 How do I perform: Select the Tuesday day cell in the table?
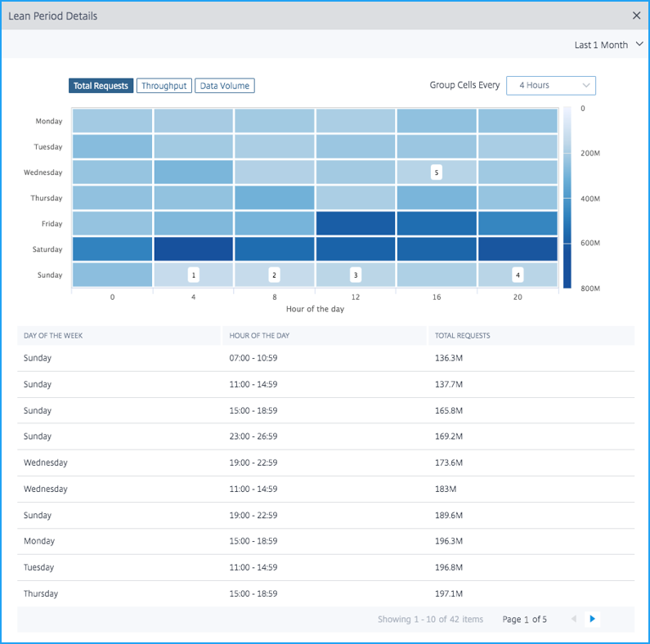point(38,567)
